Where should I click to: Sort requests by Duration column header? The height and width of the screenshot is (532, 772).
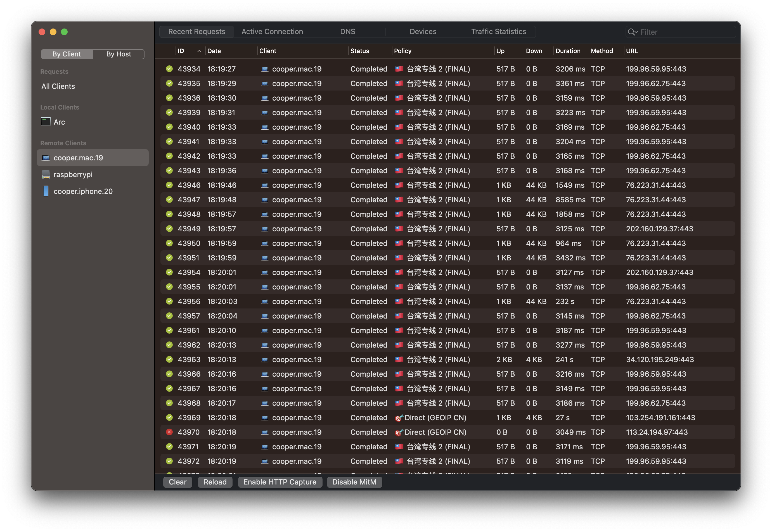[568, 51]
